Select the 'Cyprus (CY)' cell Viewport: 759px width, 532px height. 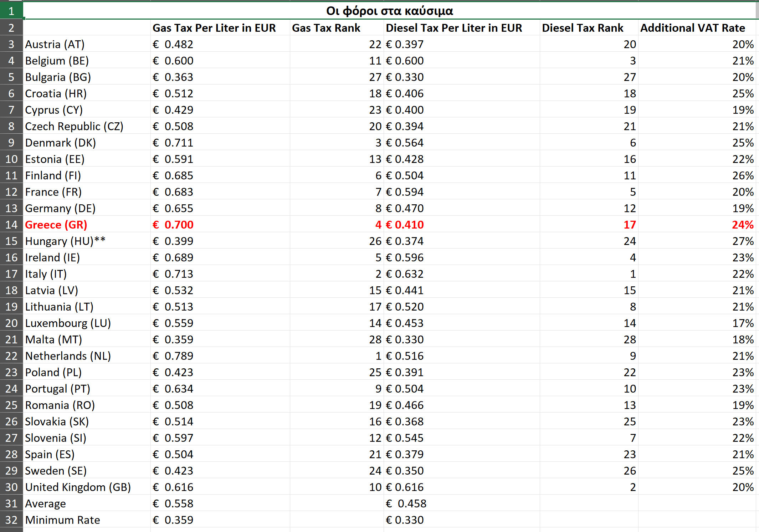coord(87,110)
